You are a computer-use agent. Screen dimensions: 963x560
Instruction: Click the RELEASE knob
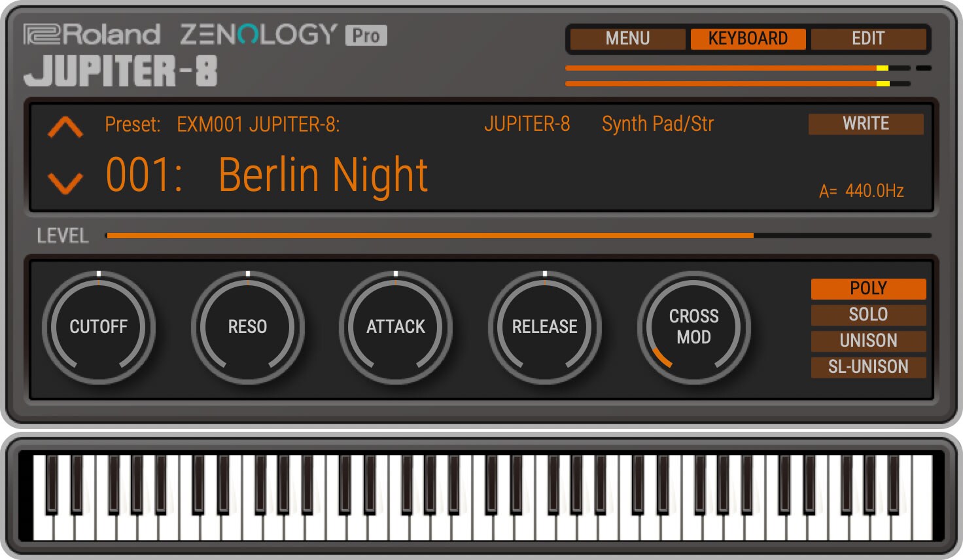coord(545,326)
